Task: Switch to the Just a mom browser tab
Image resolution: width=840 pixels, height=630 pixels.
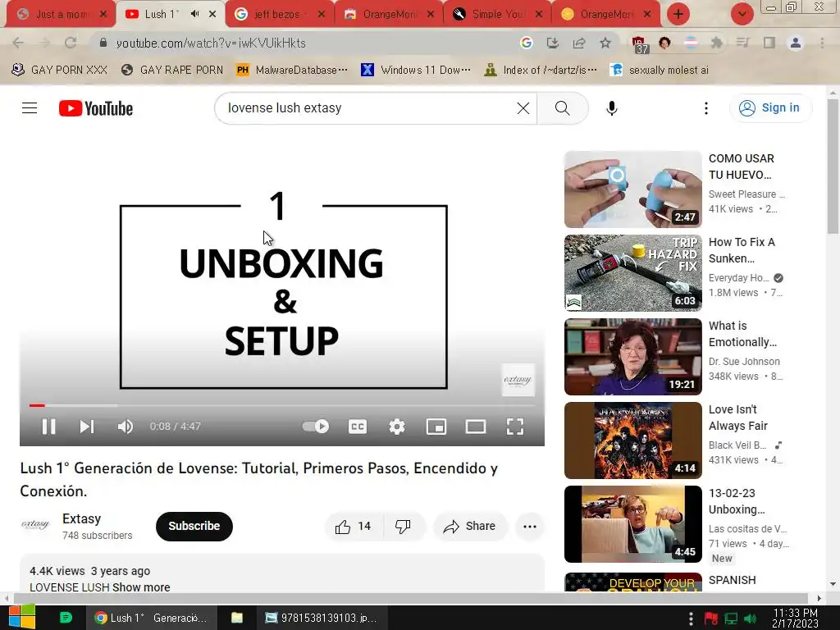Action: 61,15
